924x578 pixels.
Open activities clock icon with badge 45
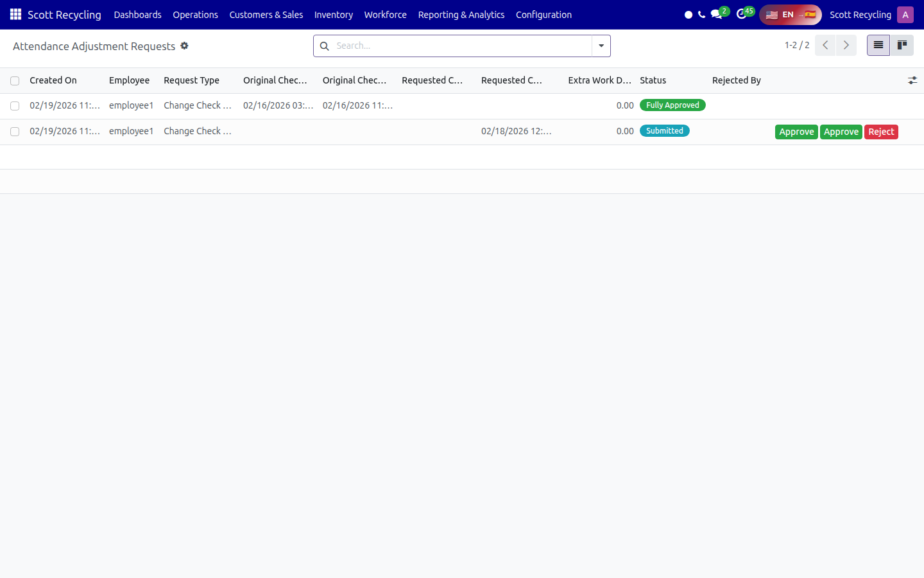coord(744,13)
